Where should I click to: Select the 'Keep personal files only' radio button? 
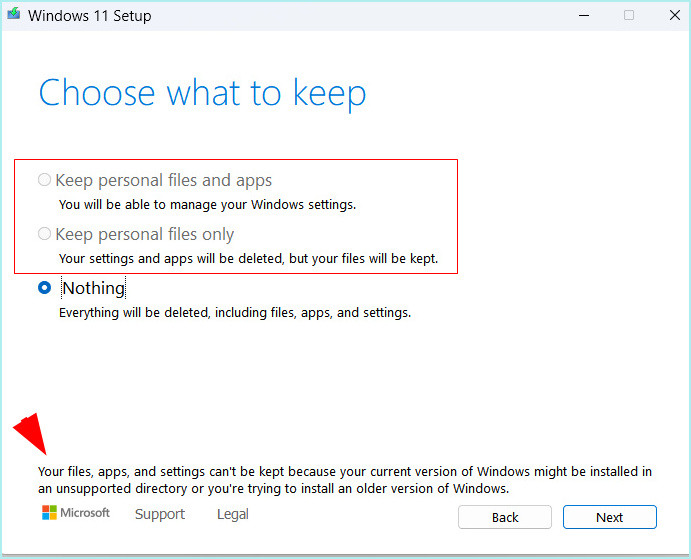pyautogui.click(x=44, y=233)
